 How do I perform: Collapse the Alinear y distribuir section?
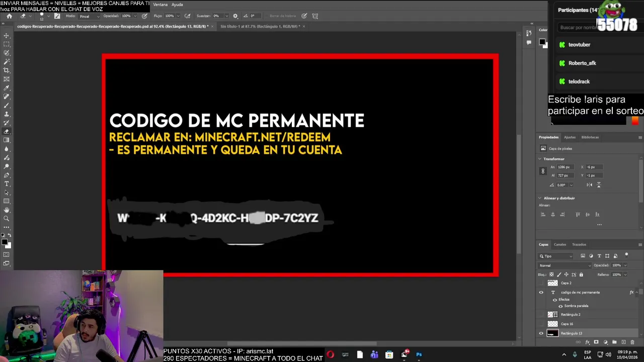tap(539, 198)
